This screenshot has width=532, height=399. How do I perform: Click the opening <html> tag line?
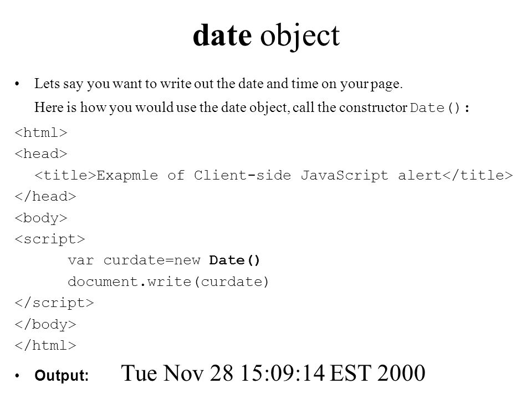[41, 132]
